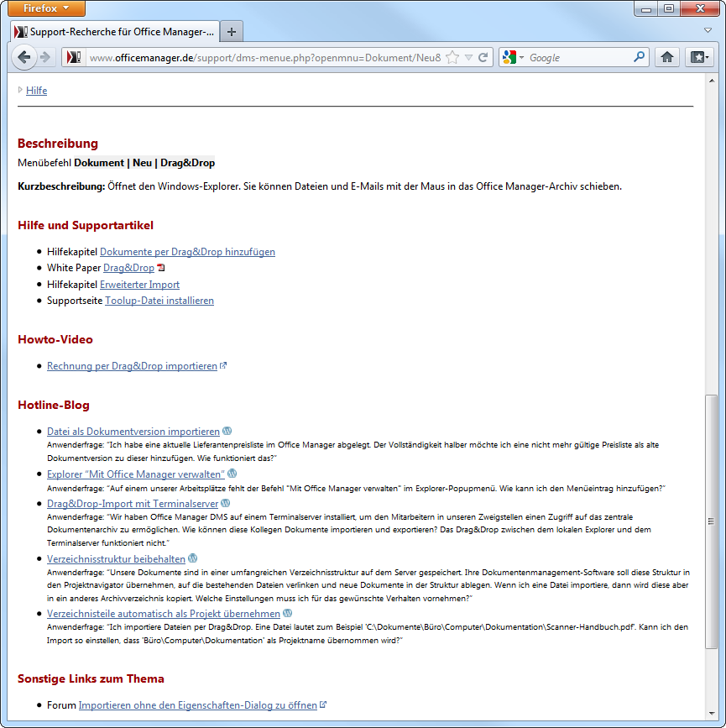The width and height of the screenshot is (726, 728).
Task: Click menu path text Dokument | Neu | Drag&Drop
Action: pos(144,163)
